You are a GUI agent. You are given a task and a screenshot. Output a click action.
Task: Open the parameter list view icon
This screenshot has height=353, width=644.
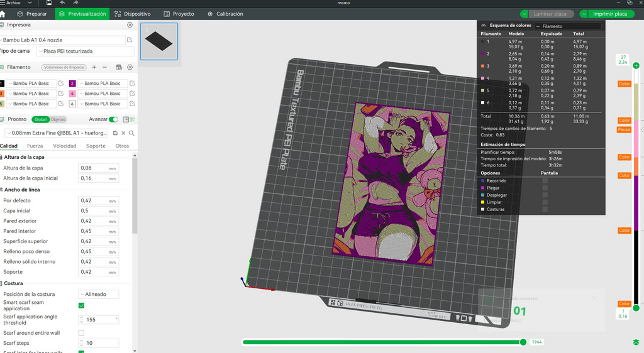126,119
